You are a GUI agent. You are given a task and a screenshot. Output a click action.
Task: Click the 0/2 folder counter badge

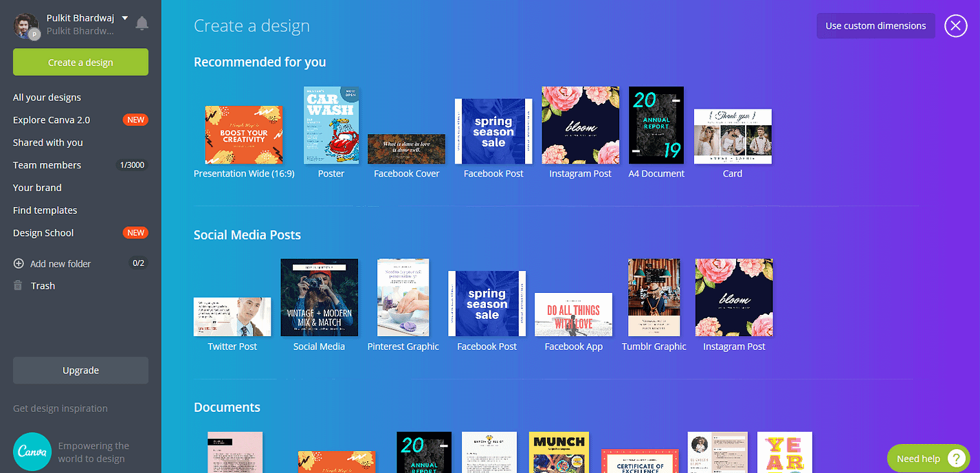(x=138, y=263)
